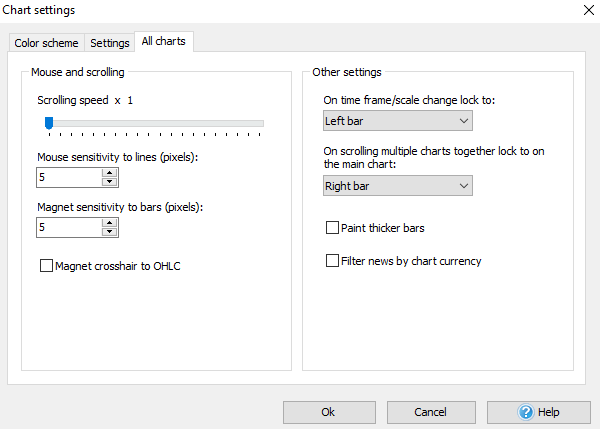This screenshot has height=429, width=600.
Task: Enable Filter news by chart currency
Action: point(332,261)
